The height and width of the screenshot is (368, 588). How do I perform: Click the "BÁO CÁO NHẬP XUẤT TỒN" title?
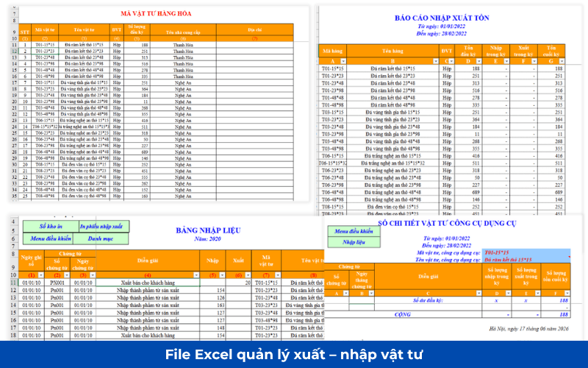point(442,18)
